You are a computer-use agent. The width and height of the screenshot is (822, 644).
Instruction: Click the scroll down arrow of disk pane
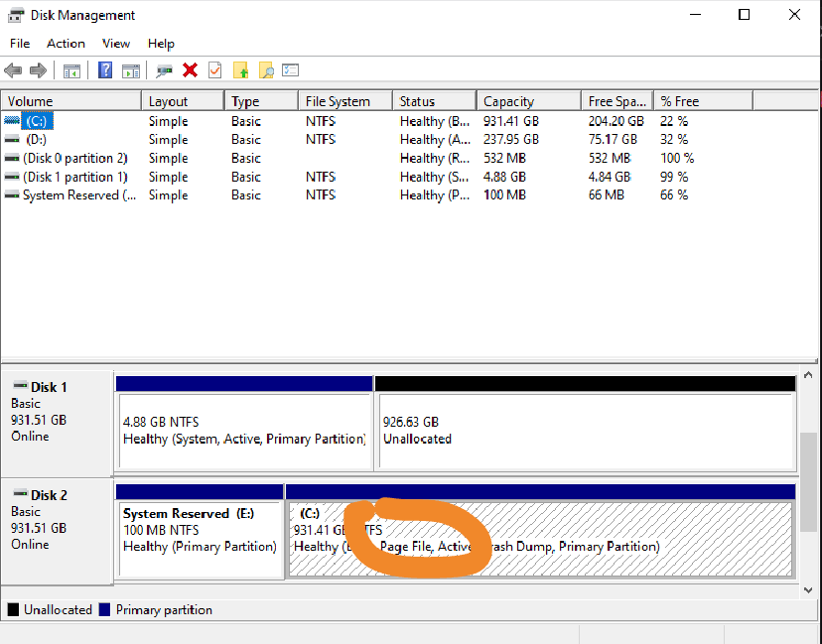808,590
